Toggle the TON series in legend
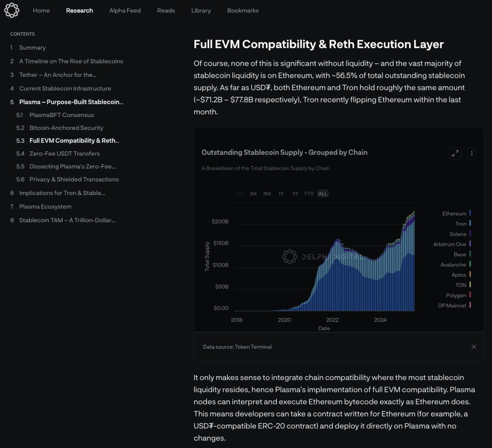 coord(463,285)
